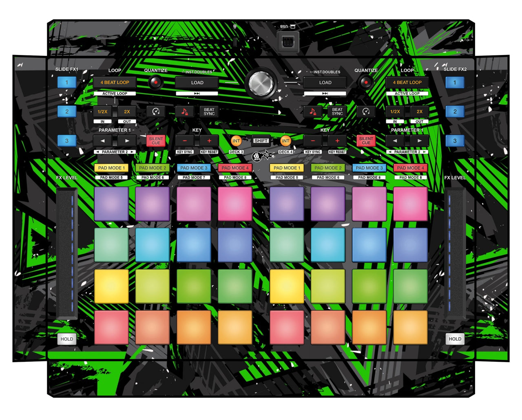The image size is (522, 420).
Task: Enable HOLD on the left FX strip
Action: coord(66,339)
